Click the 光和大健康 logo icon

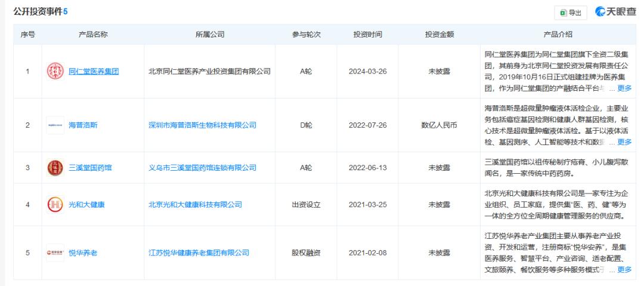click(x=55, y=205)
